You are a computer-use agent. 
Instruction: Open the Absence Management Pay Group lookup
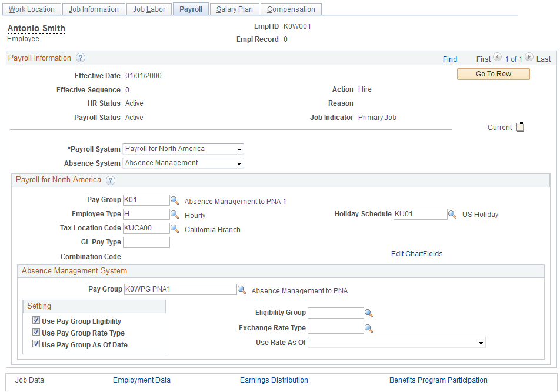(242, 289)
